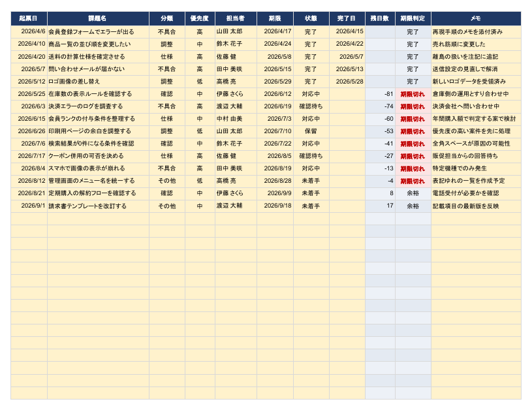This screenshot has height=410, width=532.
Task: Select memo 表記ゆれの一覧を作成予定
Action: [x=476, y=181]
